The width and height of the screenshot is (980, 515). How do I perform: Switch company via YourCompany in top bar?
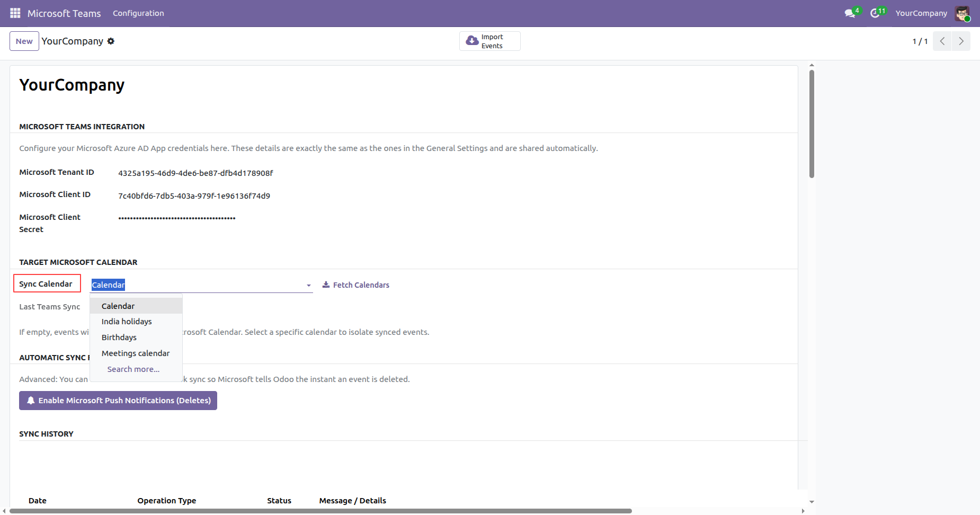pos(921,13)
